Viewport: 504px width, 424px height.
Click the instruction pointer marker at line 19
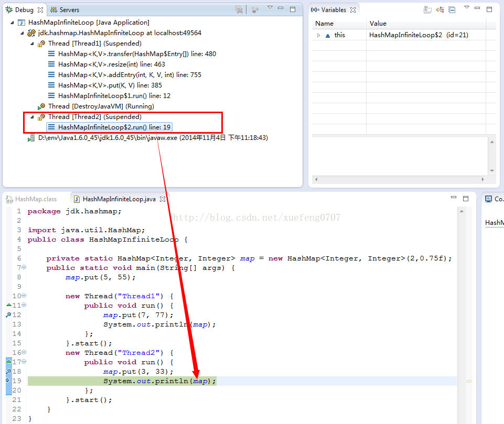[x=9, y=380]
